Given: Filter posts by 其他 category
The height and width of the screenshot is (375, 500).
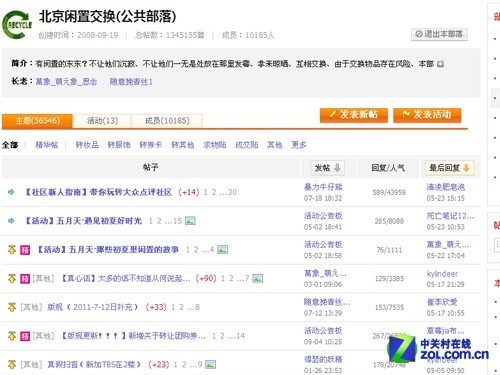Looking at the screenshot, I should tap(275, 145).
